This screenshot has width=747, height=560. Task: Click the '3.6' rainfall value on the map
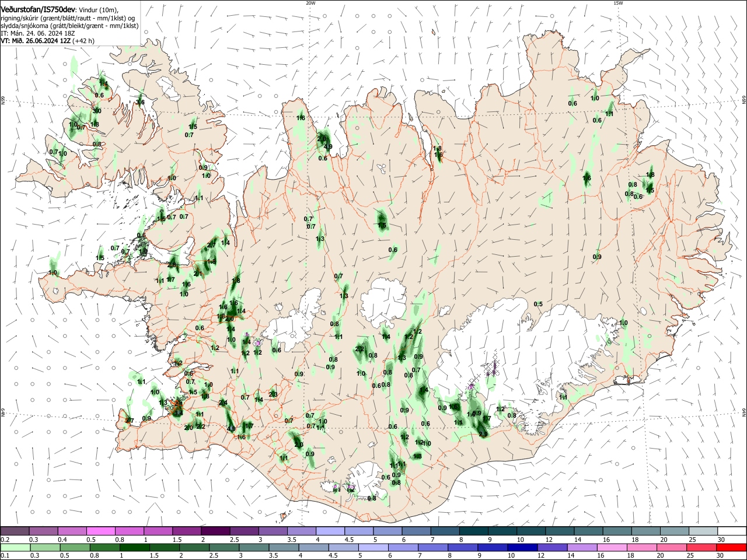pos(140,103)
